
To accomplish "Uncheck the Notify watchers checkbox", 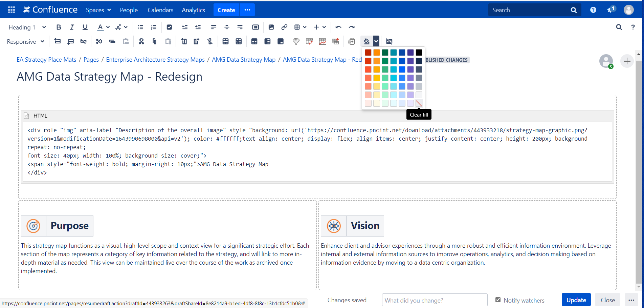I will (x=498, y=300).
